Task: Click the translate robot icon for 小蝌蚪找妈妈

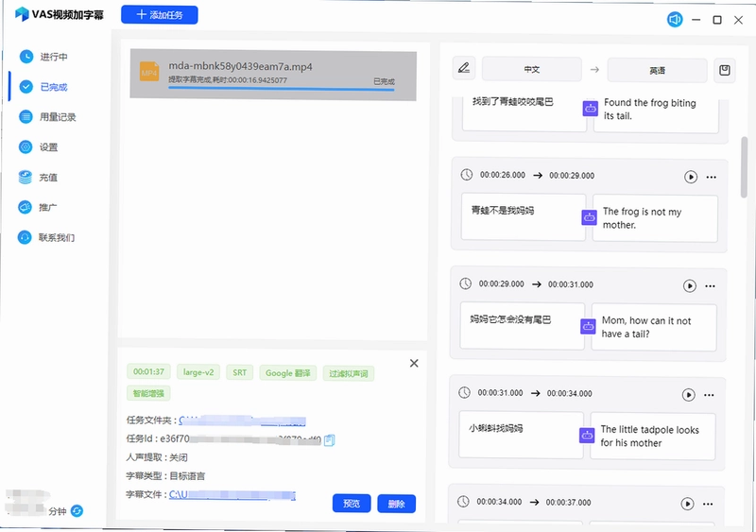Action: 587,436
